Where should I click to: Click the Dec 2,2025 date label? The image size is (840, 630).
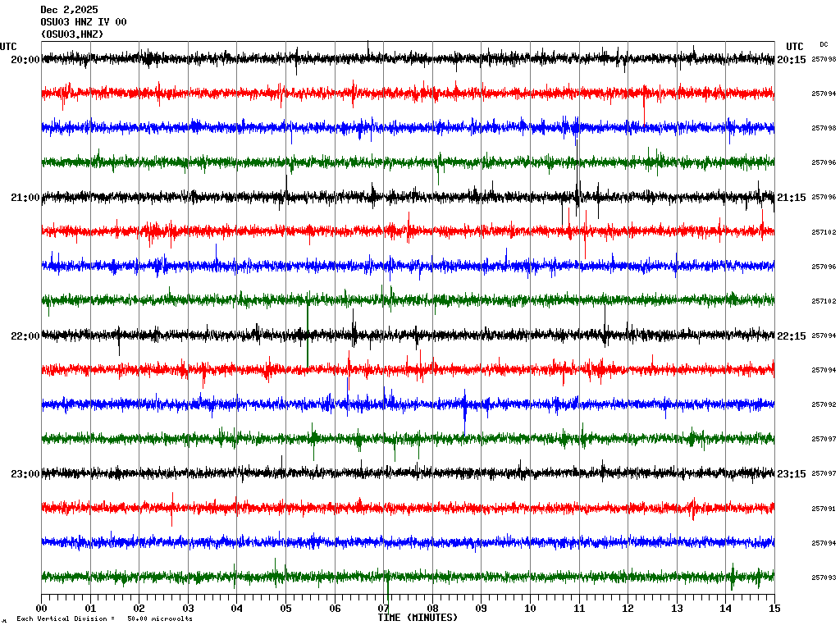[69, 10]
